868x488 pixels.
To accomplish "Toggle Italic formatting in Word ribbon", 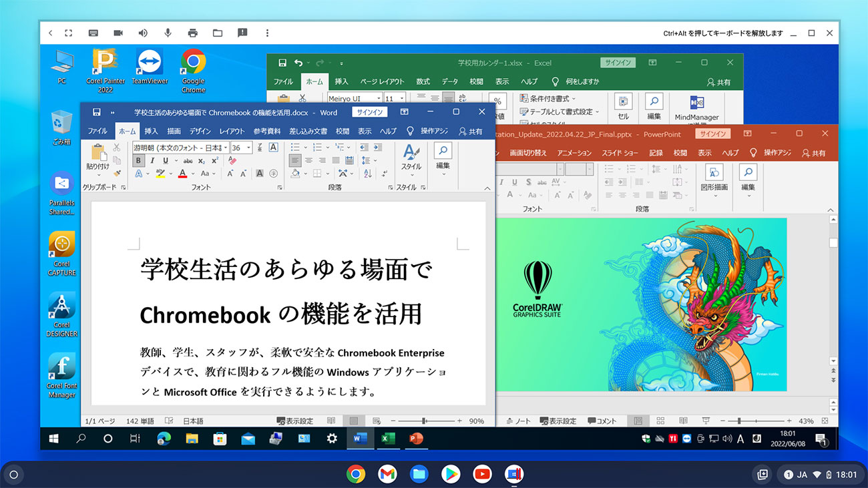I will [x=152, y=160].
